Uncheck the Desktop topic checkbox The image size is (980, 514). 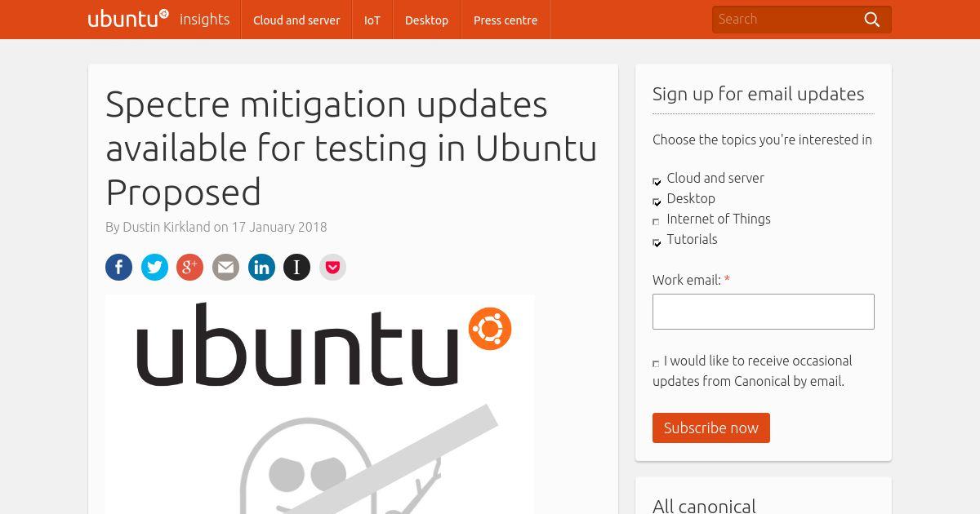click(657, 202)
